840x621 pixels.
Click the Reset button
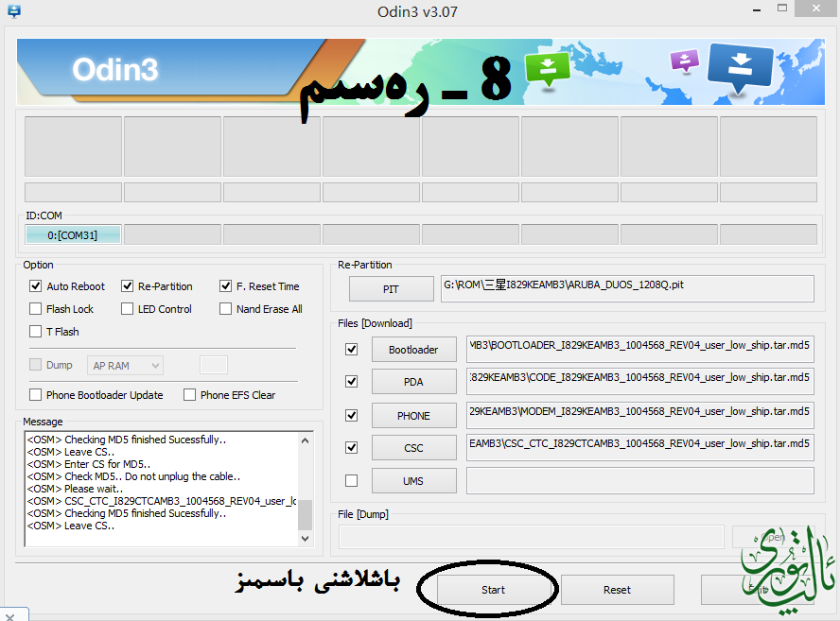point(617,590)
